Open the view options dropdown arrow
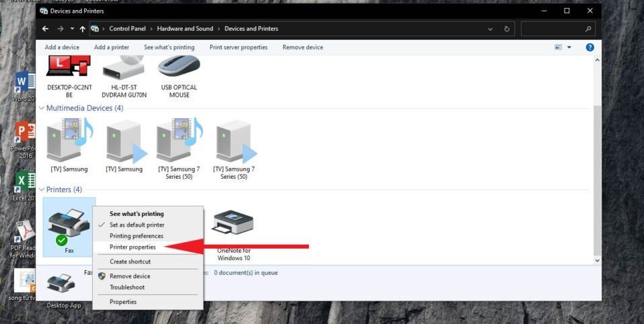This screenshot has width=644, height=324. pos(569,47)
